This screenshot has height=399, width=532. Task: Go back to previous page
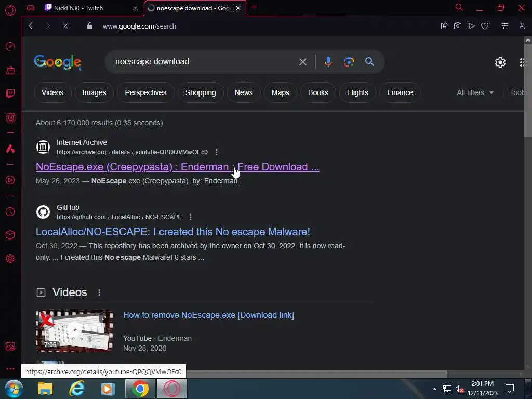click(31, 26)
